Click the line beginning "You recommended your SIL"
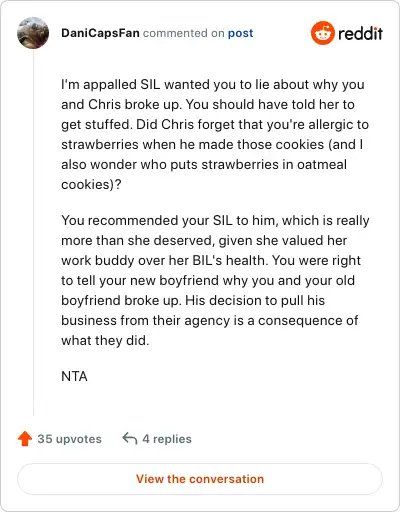Screen dimensions: 400x512 click(x=215, y=221)
